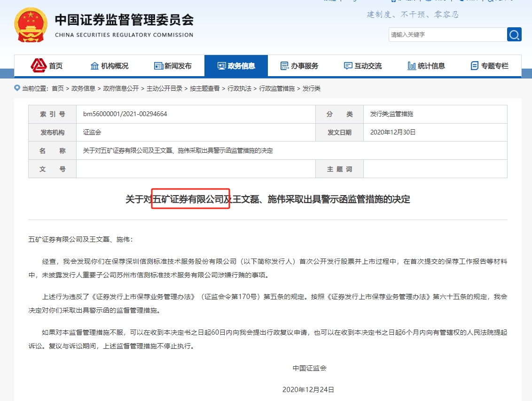Open the 政务信息 navigation tab
Screen dimensions: 532x401
coord(236,66)
